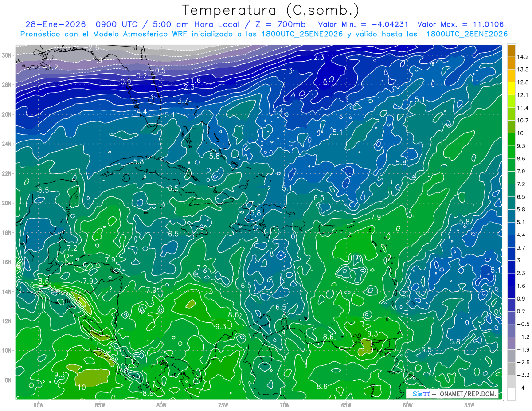Click the orange color bar segment between 13.5 and 14.2

[511, 63]
